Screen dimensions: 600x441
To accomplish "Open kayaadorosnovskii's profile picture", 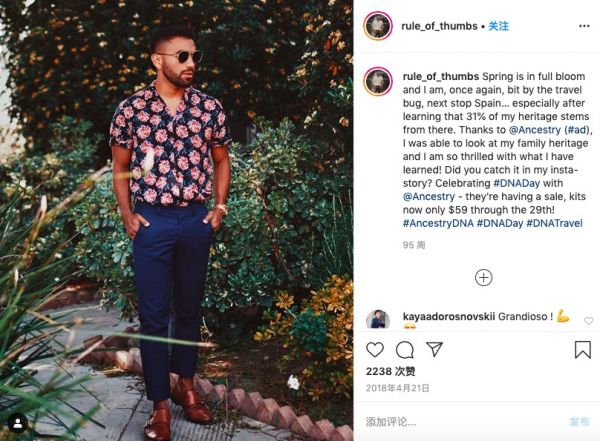I will tap(377, 319).
